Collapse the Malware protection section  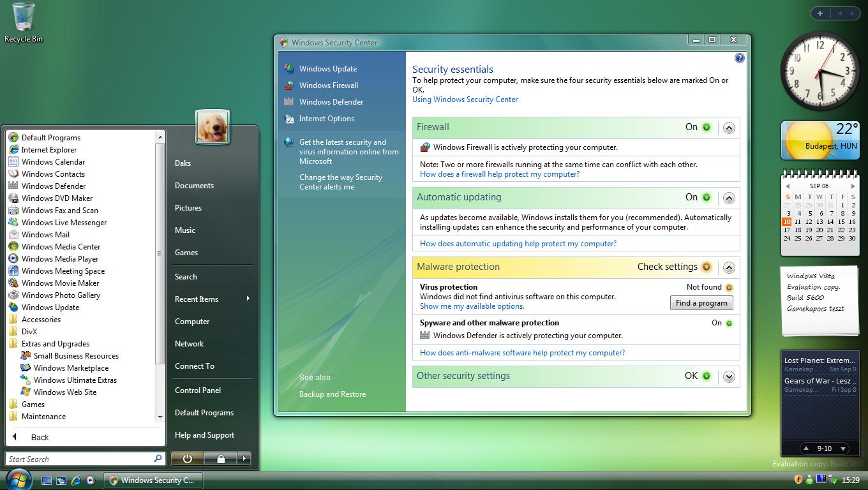[729, 267]
